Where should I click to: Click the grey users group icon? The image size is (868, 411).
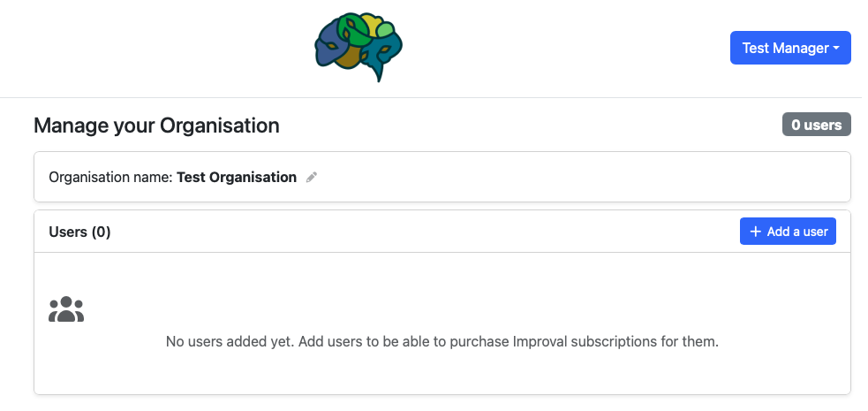66,309
